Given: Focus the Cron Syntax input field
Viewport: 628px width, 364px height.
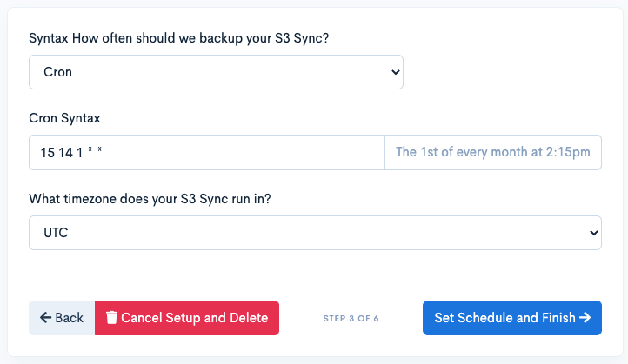Looking at the screenshot, I should click(207, 152).
